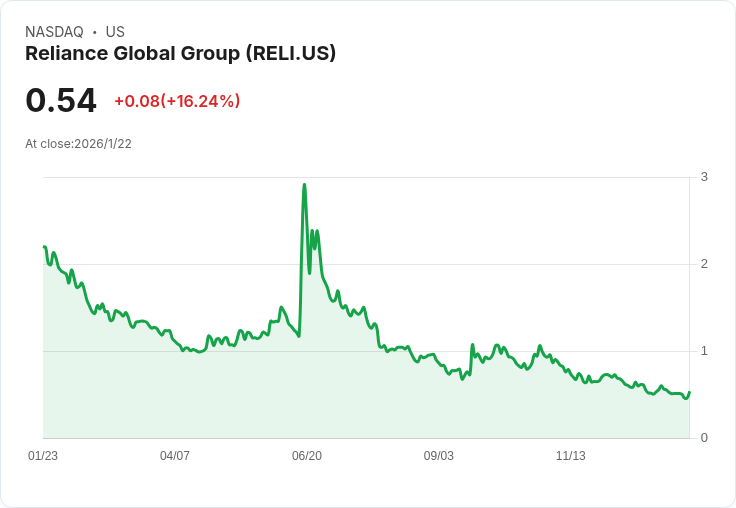
Task: Click the highest price spike on the chart
Action: pyautogui.click(x=304, y=185)
